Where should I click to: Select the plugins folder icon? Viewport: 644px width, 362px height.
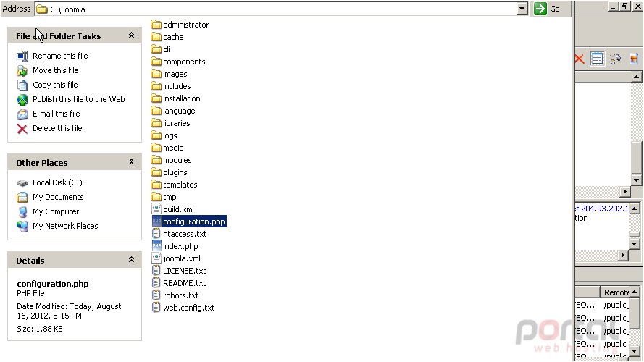tap(156, 172)
